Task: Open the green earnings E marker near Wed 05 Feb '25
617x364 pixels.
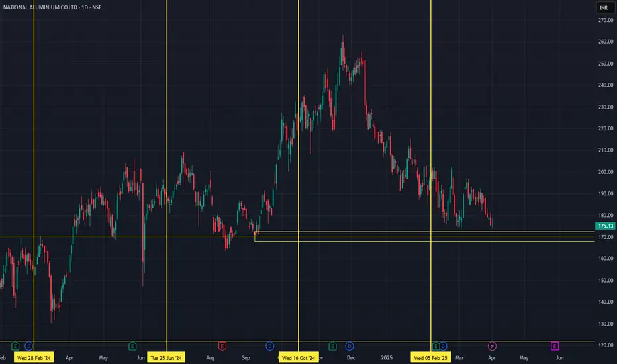Action: 436,346
